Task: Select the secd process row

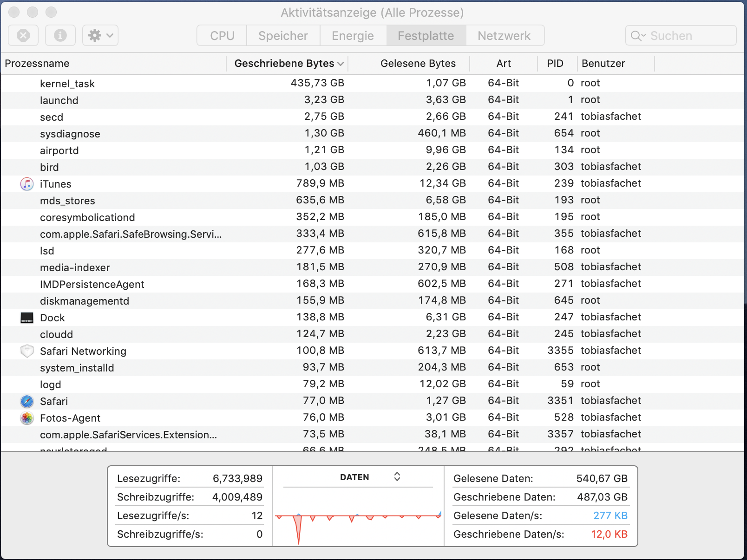Action: click(x=373, y=117)
